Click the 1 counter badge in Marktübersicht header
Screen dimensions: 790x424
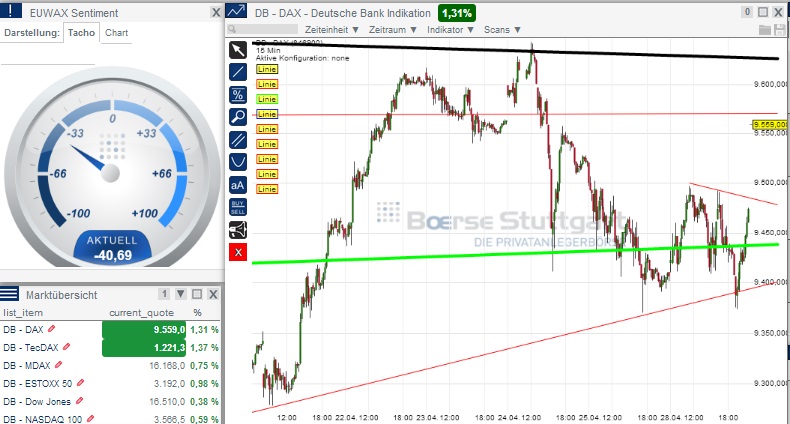point(164,294)
